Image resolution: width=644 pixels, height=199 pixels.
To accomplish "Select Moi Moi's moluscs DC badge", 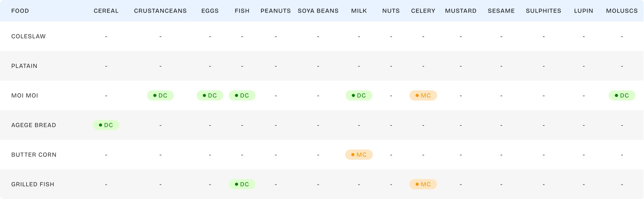I will point(622,96).
